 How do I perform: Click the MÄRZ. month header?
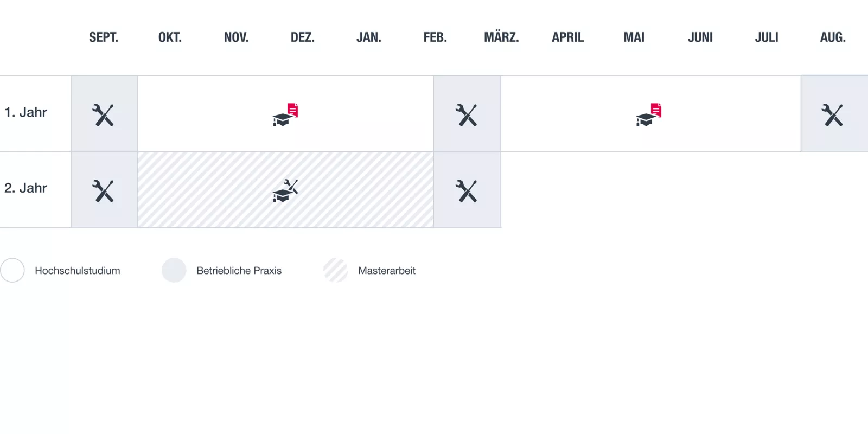(501, 37)
